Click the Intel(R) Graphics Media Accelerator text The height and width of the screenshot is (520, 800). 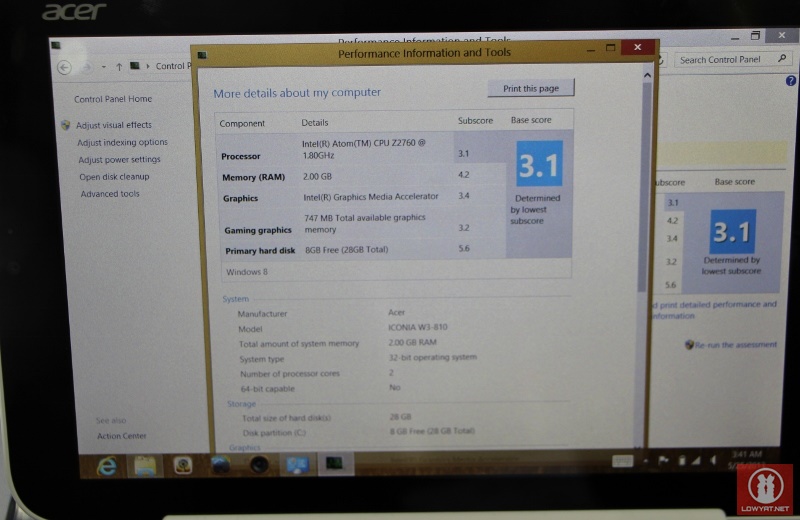[x=371, y=197]
